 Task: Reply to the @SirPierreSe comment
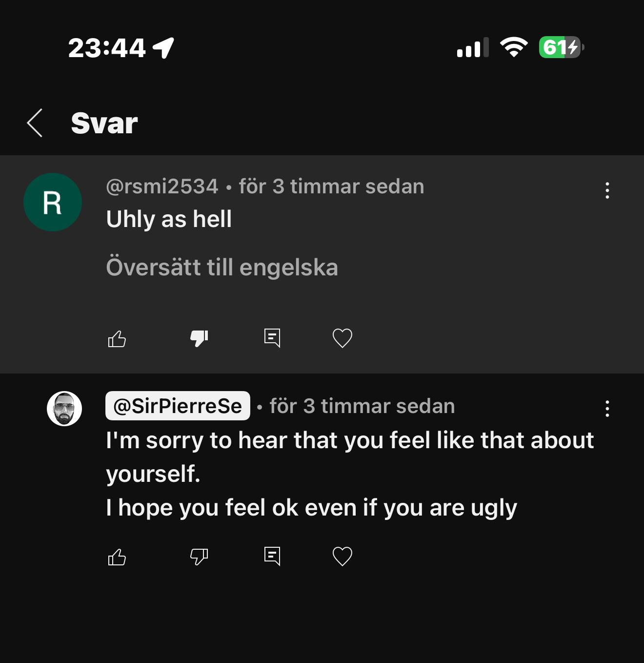(272, 556)
